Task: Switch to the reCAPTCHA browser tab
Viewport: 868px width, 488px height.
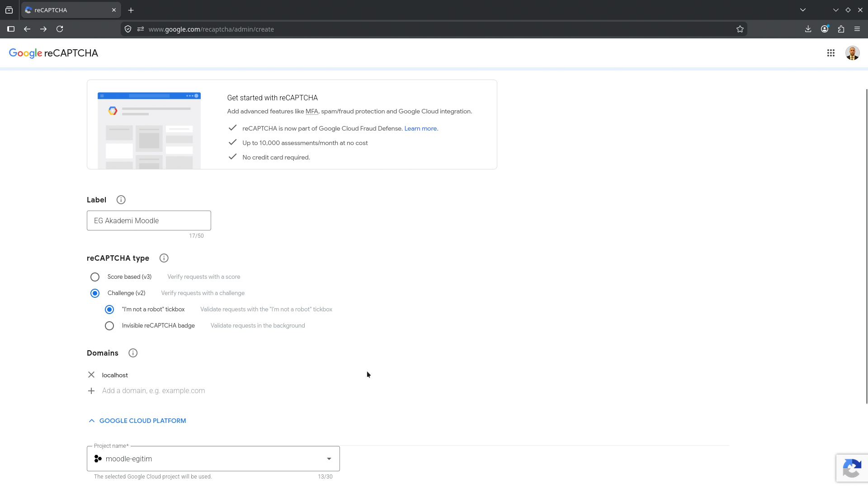Action: tap(71, 10)
